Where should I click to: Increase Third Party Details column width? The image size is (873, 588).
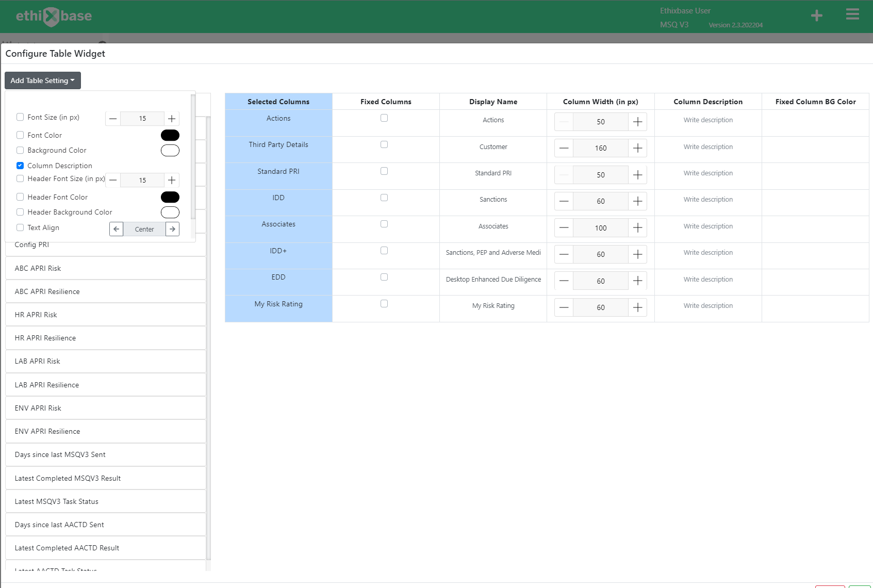[637, 148]
